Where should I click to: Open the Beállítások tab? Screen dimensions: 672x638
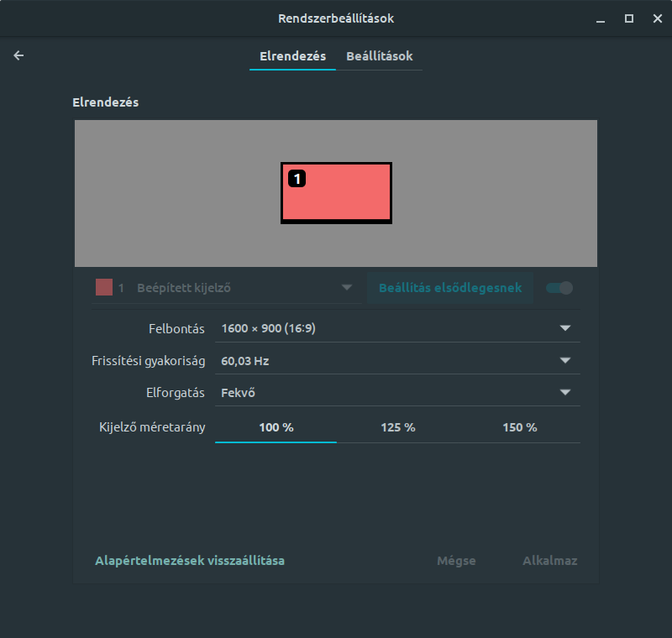[380, 56]
